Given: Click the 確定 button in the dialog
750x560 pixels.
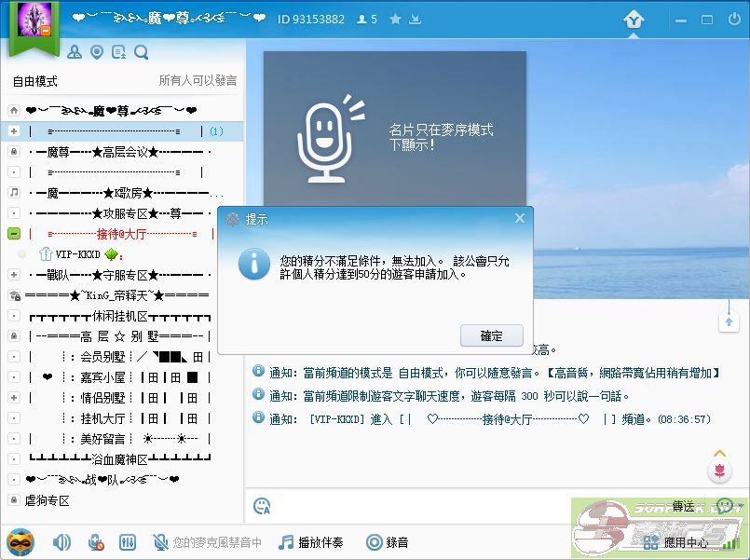Looking at the screenshot, I should click(491, 335).
